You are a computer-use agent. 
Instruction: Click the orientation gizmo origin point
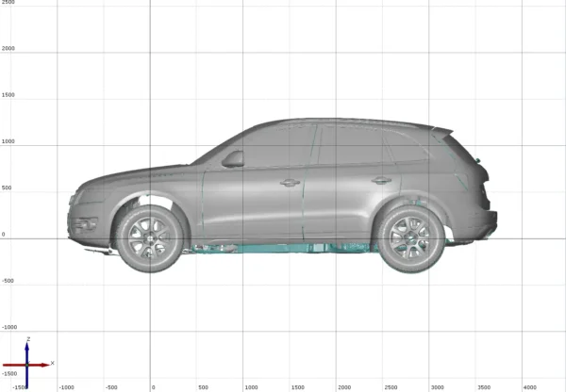pyautogui.click(x=26, y=365)
